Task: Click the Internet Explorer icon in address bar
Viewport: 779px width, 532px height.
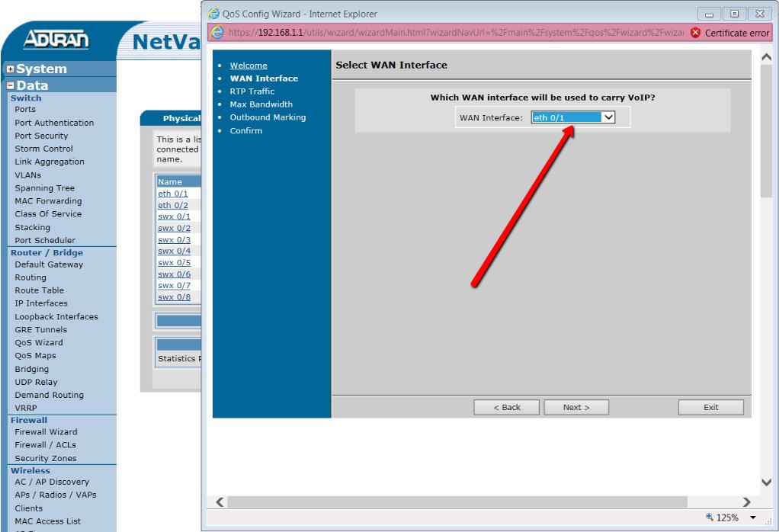Action: 217,32
